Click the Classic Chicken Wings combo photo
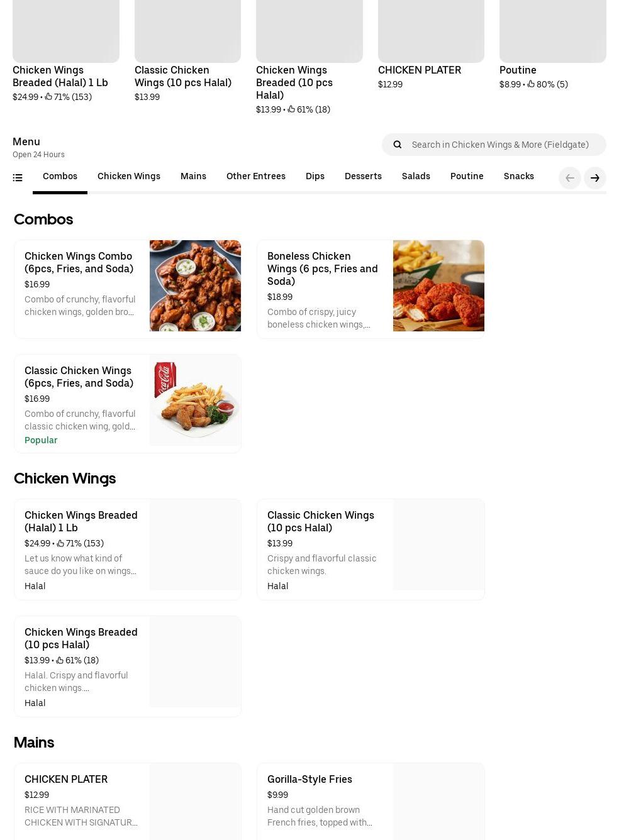The image size is (619, 840). [x=195, y=400]
